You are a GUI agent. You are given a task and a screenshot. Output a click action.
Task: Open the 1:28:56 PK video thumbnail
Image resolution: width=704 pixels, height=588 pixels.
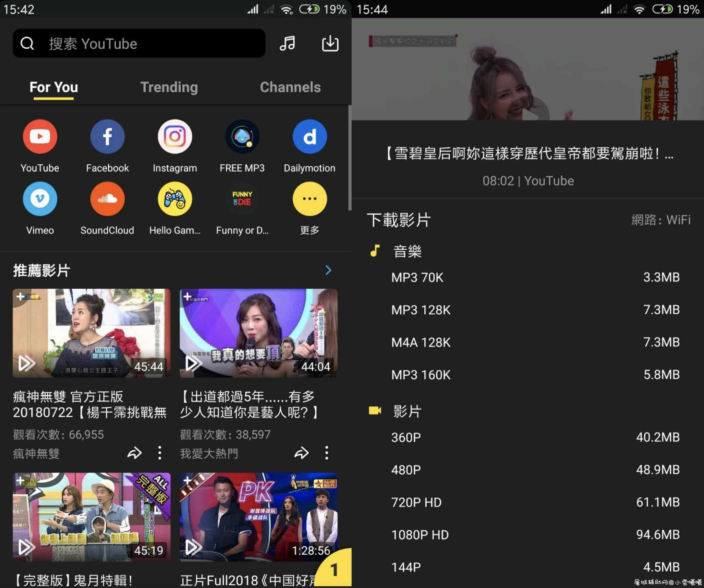(x=258, y=517)
